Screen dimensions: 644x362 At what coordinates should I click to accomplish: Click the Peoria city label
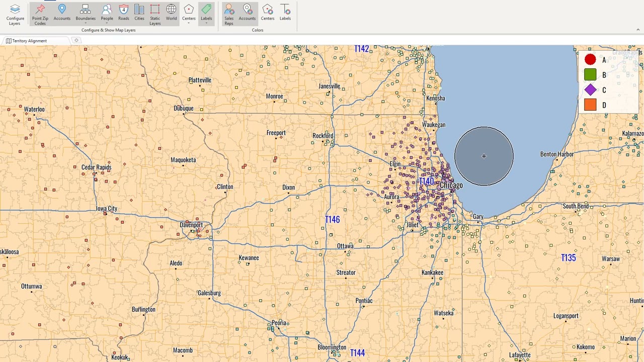coord(279,323)
